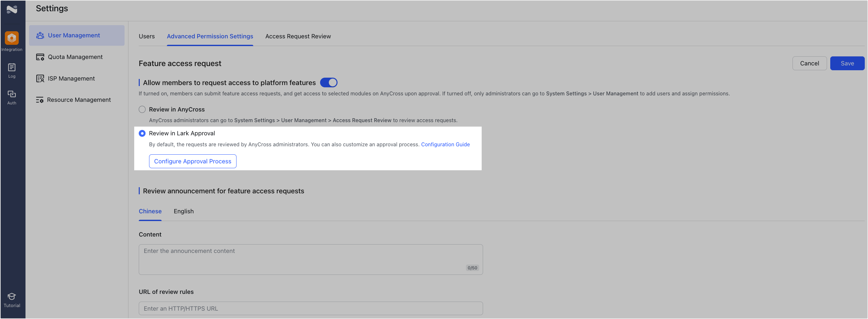Image resolution: width=868 pixels, height=319 pixels.
Task: Open the Auth sidebar icon
Action: click(12, 94)
